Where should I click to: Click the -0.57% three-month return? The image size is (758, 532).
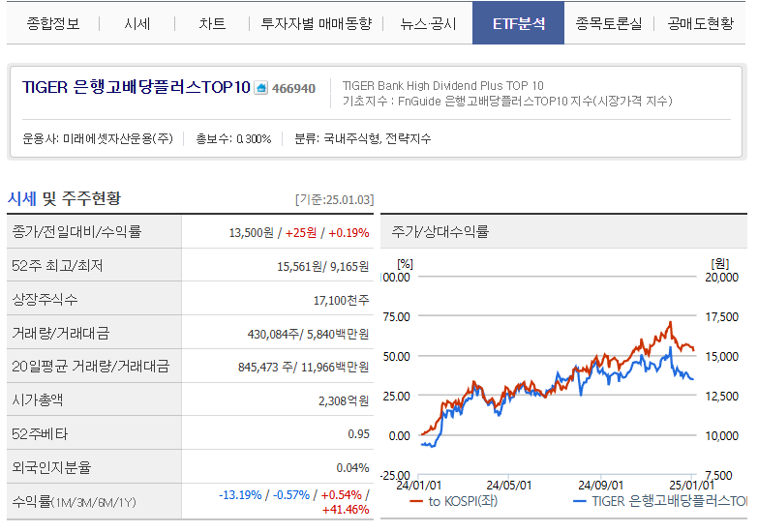pyautogui.click(x=291, y=495)
